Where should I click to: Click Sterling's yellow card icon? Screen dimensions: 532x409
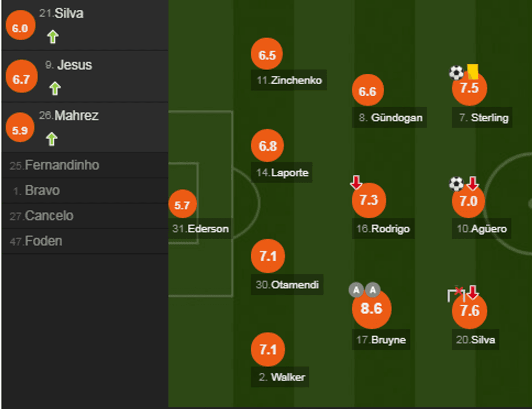472,71
